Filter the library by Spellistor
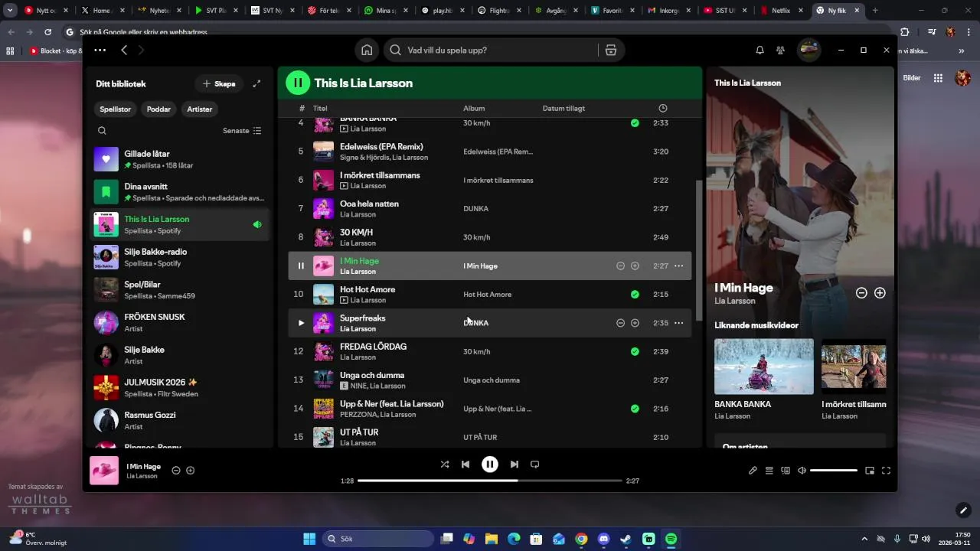 click(x=116, y=109)
